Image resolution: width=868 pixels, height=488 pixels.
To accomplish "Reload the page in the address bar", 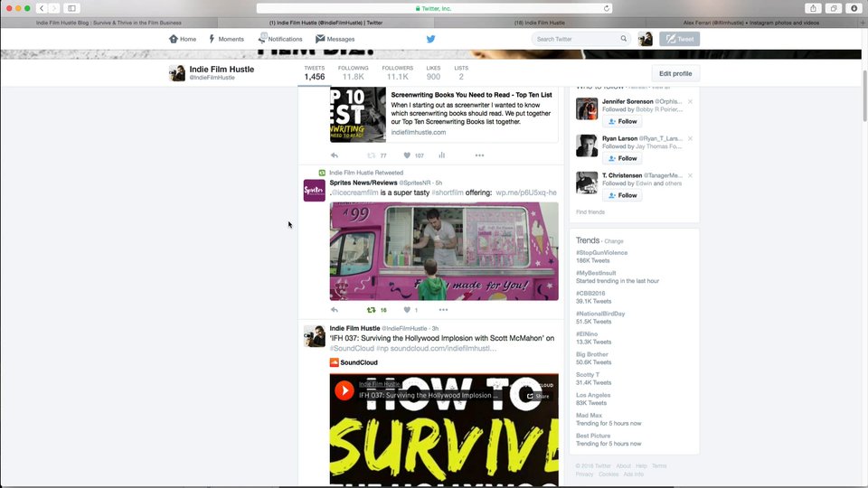I will 607,8.
